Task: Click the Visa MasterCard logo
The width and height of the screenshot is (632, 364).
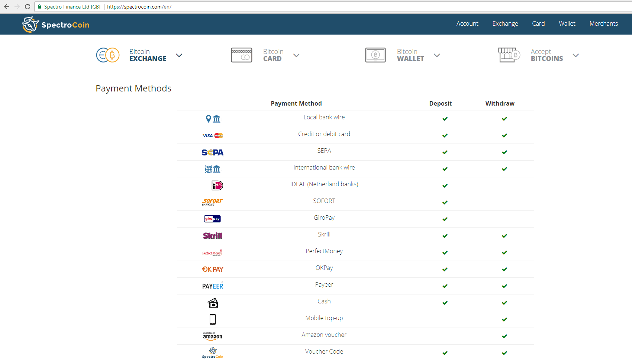Action: pyautogui.click(x=213, y=135)
